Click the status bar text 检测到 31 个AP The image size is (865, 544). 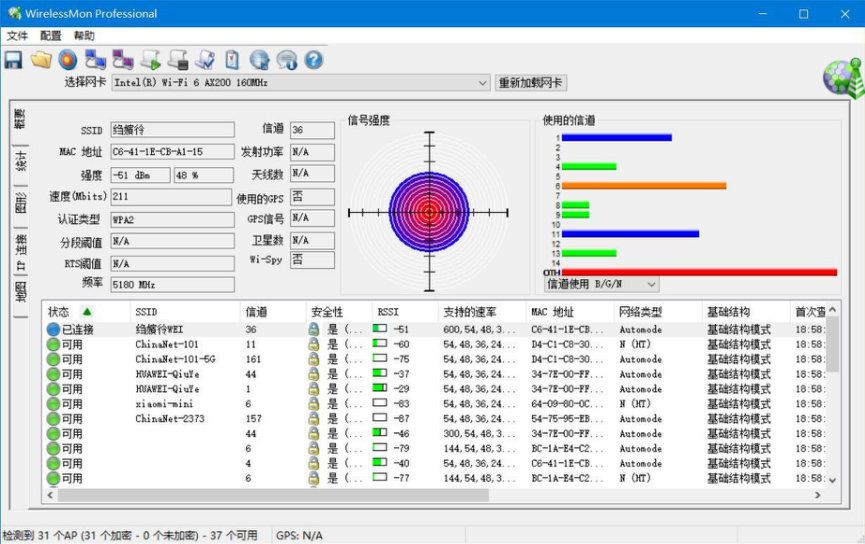click(130, 535)
